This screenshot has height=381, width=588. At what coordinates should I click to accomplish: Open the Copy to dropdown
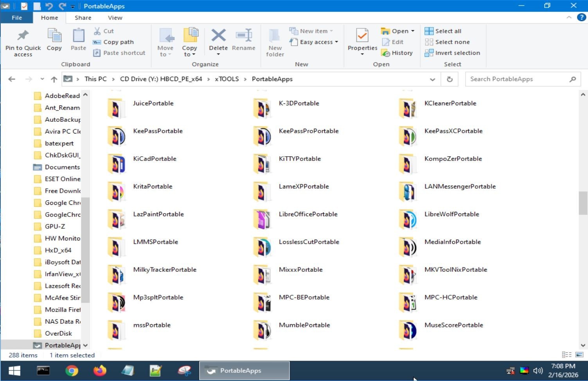pos(189,51)
